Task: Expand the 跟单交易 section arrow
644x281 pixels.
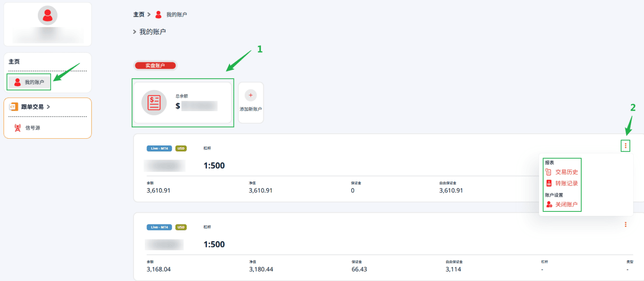Action: click(48, 107)
